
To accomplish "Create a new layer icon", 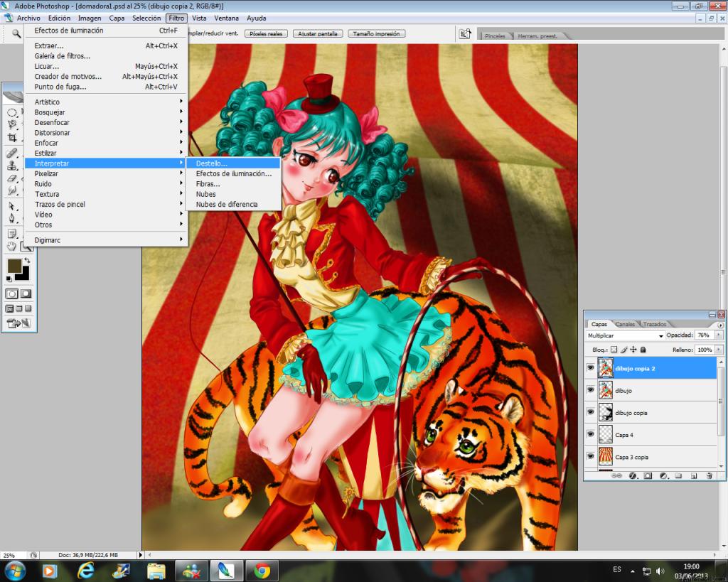I will tap(694, 475).
